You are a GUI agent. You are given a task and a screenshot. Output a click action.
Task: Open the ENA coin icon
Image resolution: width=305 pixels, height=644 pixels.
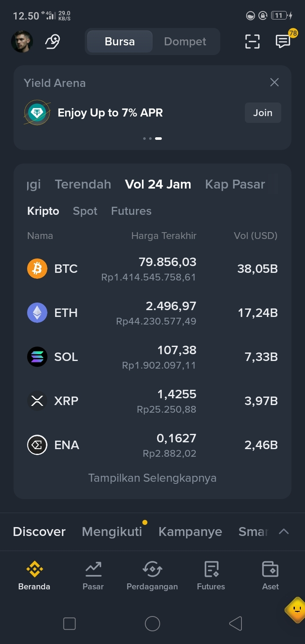pyautogui.click(x=37, y=445)
